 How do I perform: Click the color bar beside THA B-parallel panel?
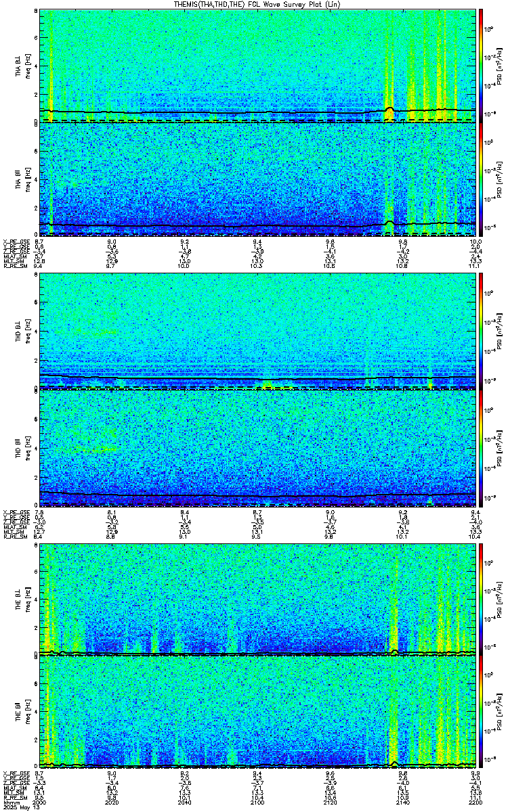(481, 179)
